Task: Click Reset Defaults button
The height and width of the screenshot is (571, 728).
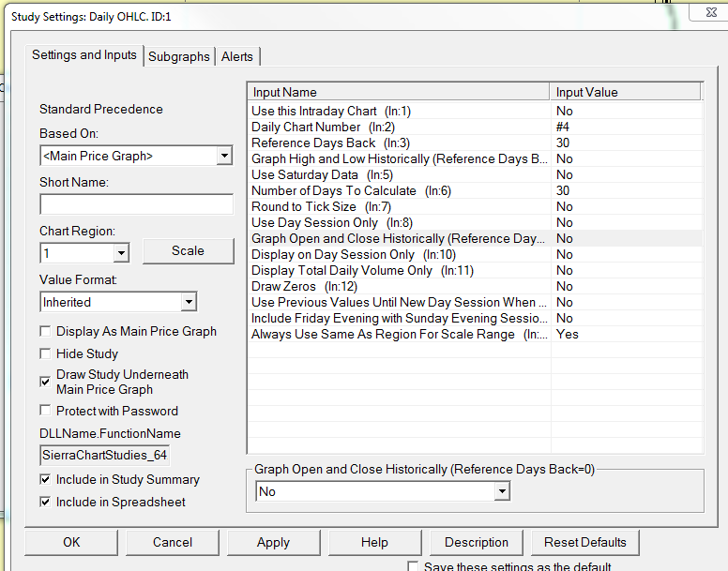Action: pyautogui.click(x=585, y=542)
